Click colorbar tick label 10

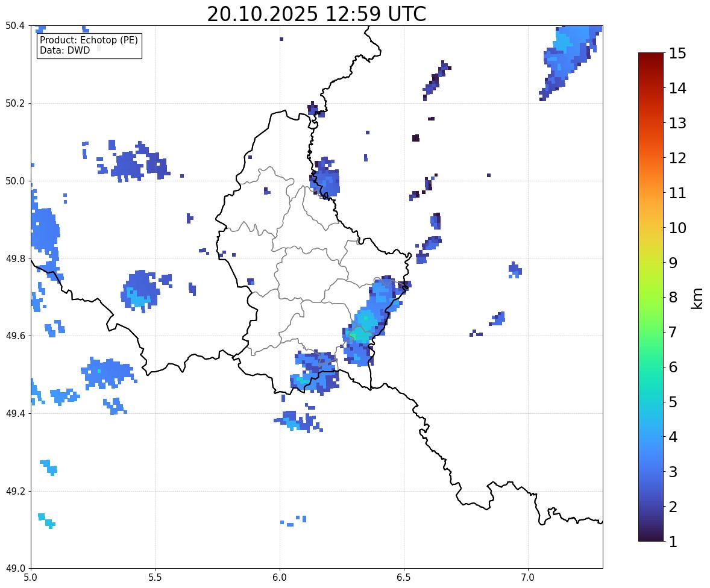[677, 228]
